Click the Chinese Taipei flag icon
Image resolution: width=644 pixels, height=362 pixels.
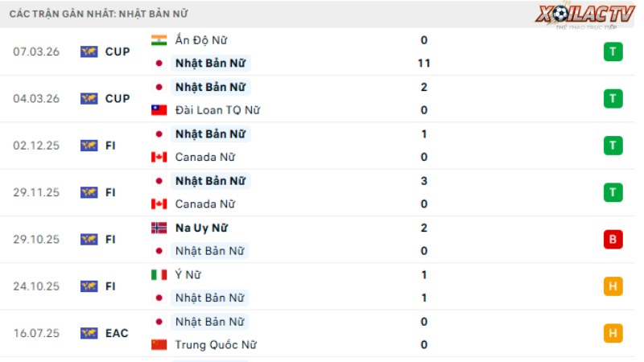coord(159,110)
